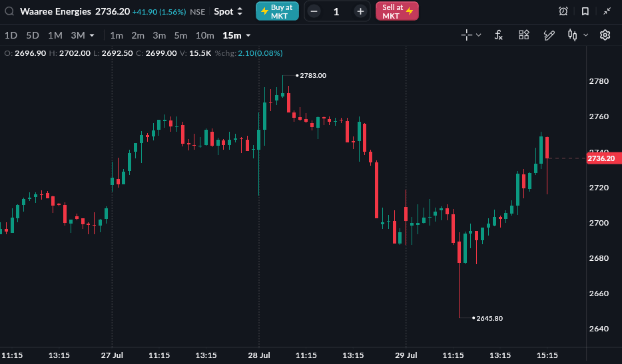Click the 2700 price axis label
The width and height of the screenshot is (622, 364).
point(599,223)
